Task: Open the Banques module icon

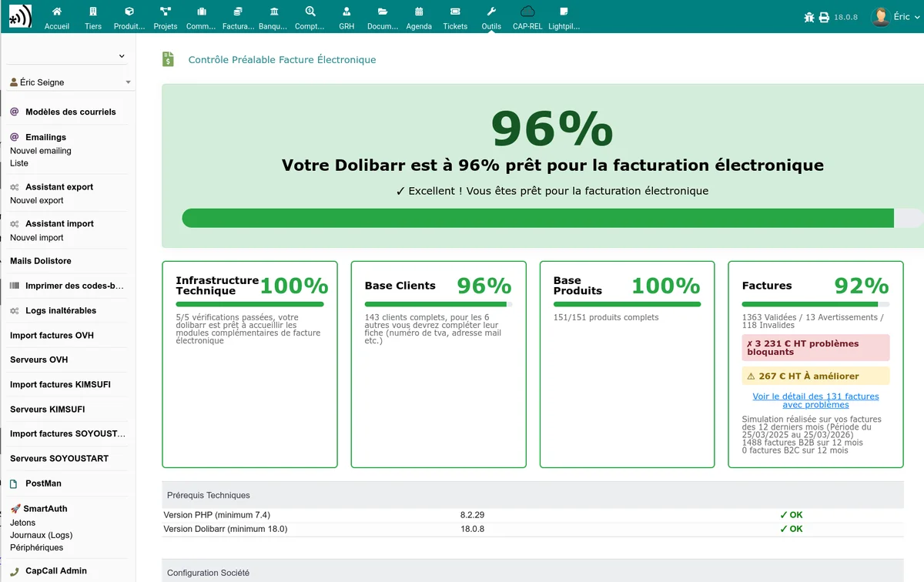Action: click(x=274, y=12)
